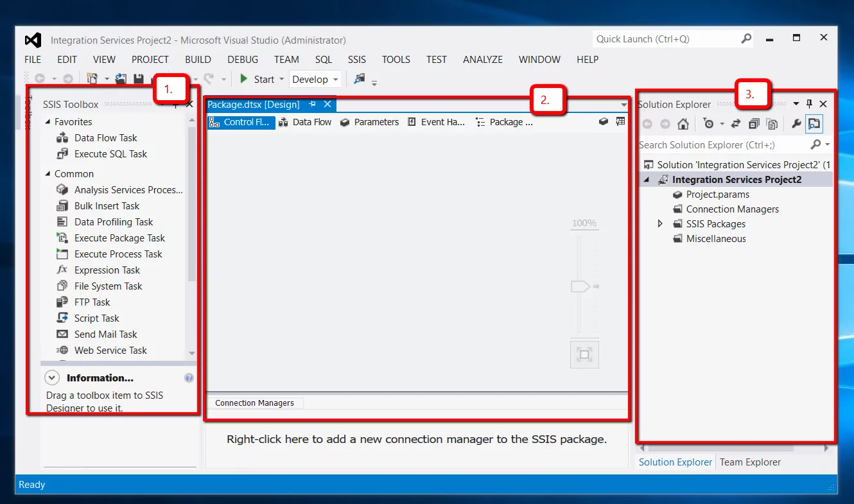The width and height of the screenshot is (854, 504).
Task: Open the active documents list dropdown arrow
Action: [623, 105]
